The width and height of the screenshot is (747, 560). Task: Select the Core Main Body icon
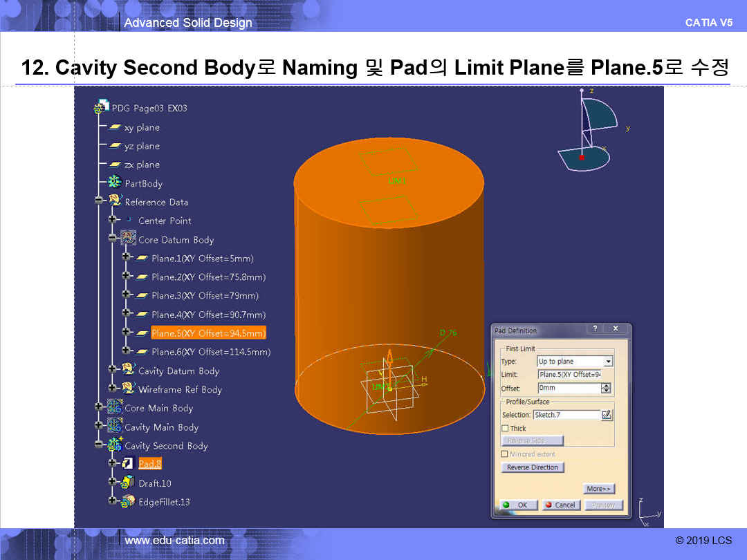tap(115, 407)
